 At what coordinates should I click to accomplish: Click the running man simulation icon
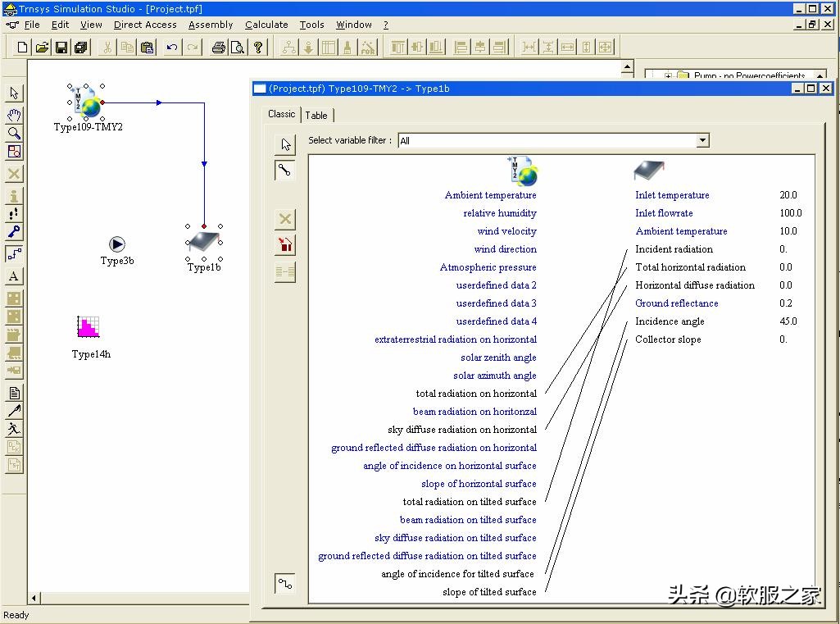pyautogui.click(x=14, y=428)
